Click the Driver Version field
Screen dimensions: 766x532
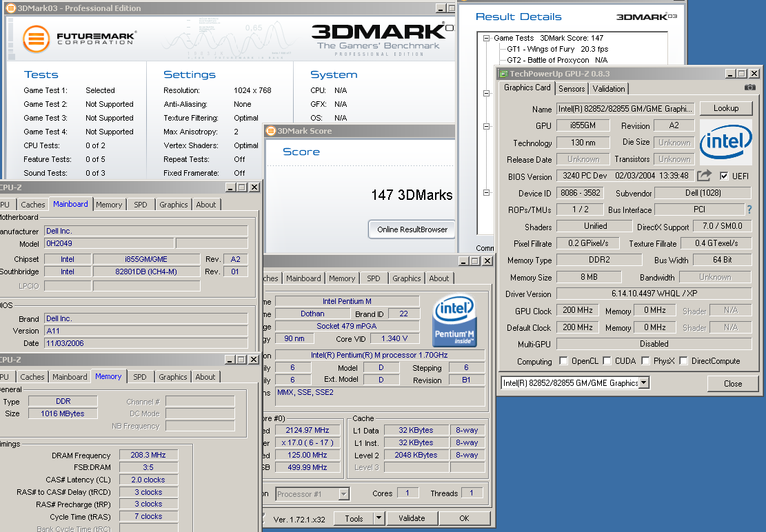pyautogui.click(x=654, y=294)
